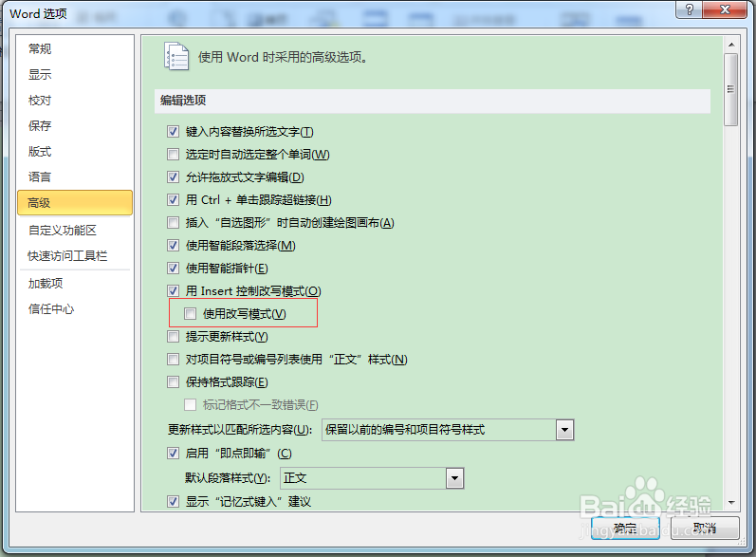Open 自定义功能区 category

point(75,231)
